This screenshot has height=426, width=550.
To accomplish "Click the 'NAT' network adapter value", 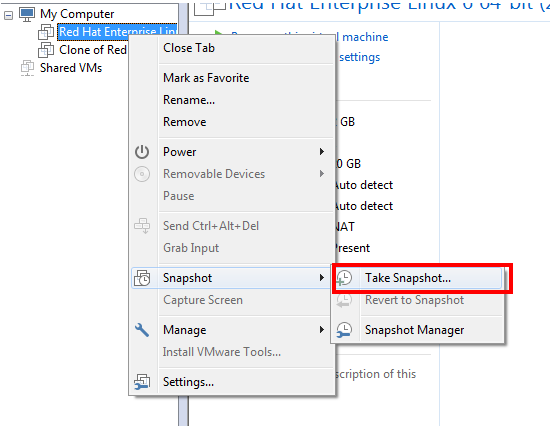I will point(345,227).
